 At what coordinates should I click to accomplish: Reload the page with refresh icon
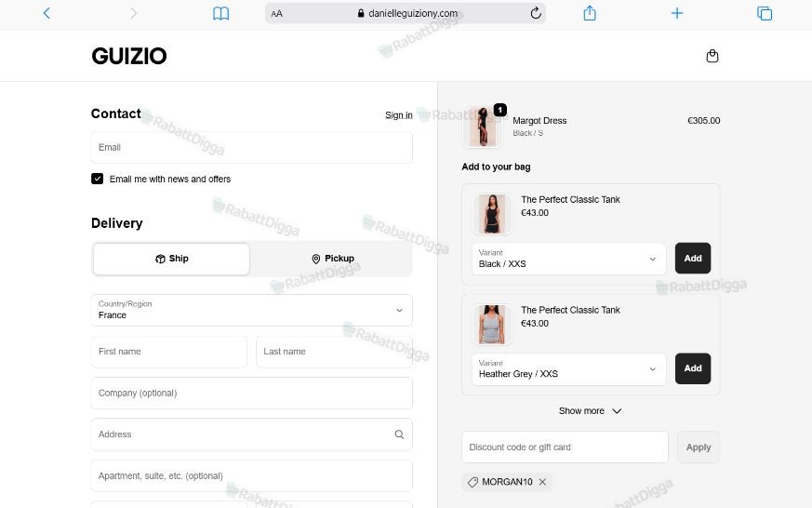tap(536, 13)
